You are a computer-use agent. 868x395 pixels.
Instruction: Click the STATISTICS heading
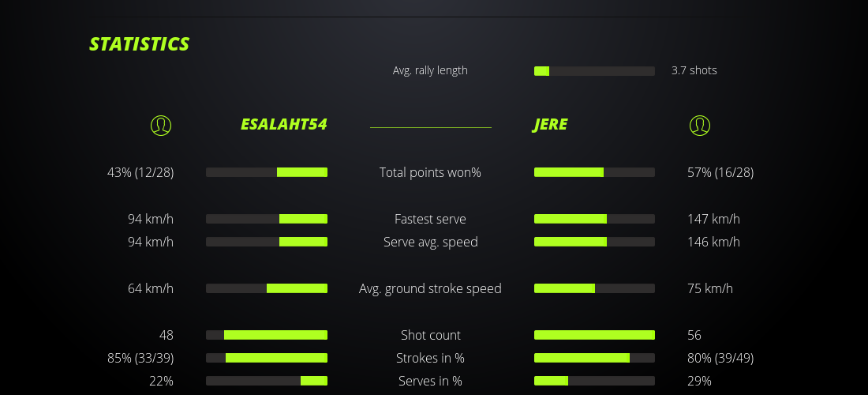(x=140, y=44)
